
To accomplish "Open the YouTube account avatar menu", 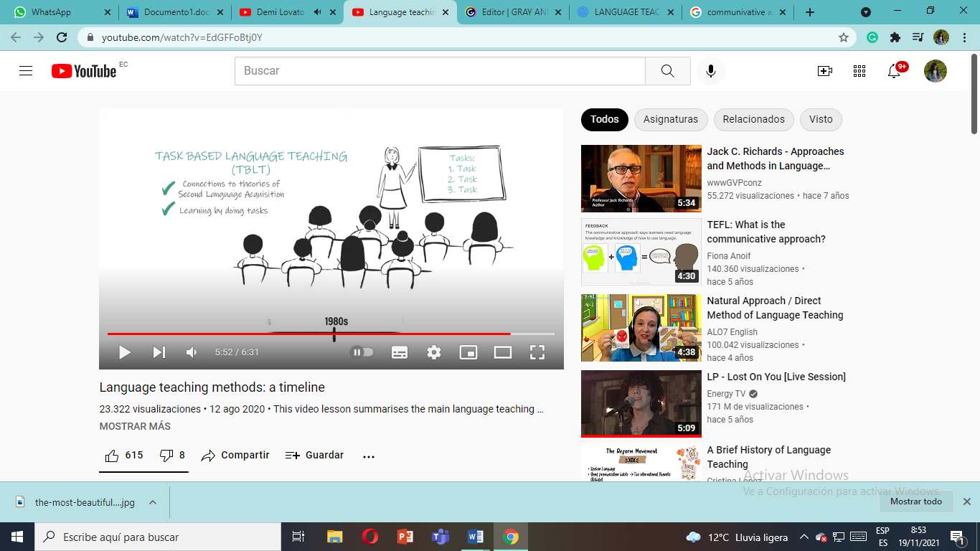I will [x=936, y=71].
